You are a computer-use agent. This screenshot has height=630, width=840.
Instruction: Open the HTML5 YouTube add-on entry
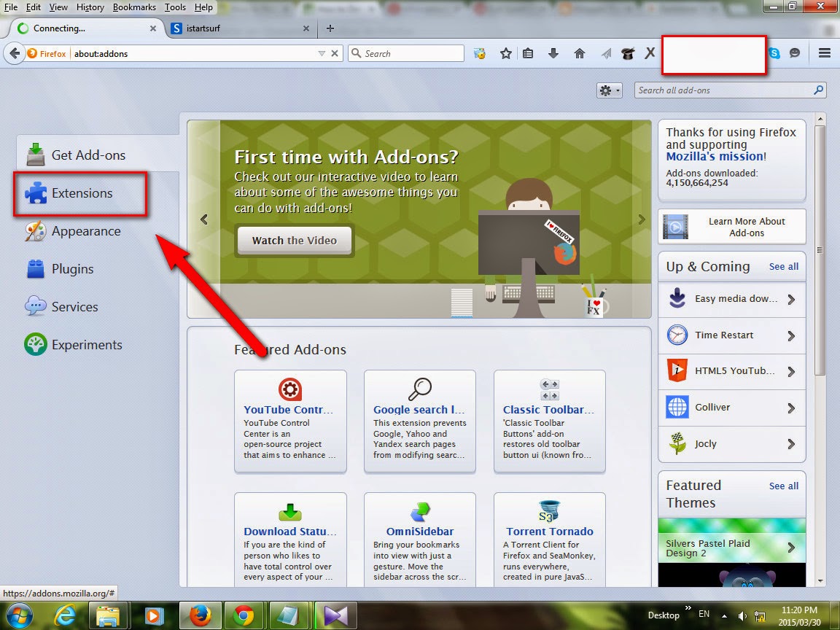732,371
